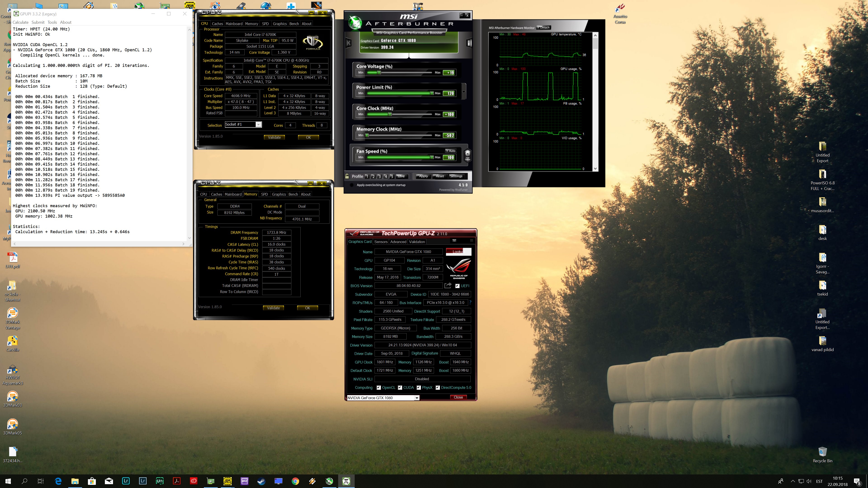
Task: Open Socket #1 selection dropdown in CPU-Z
Action: (x=258, y=125)
